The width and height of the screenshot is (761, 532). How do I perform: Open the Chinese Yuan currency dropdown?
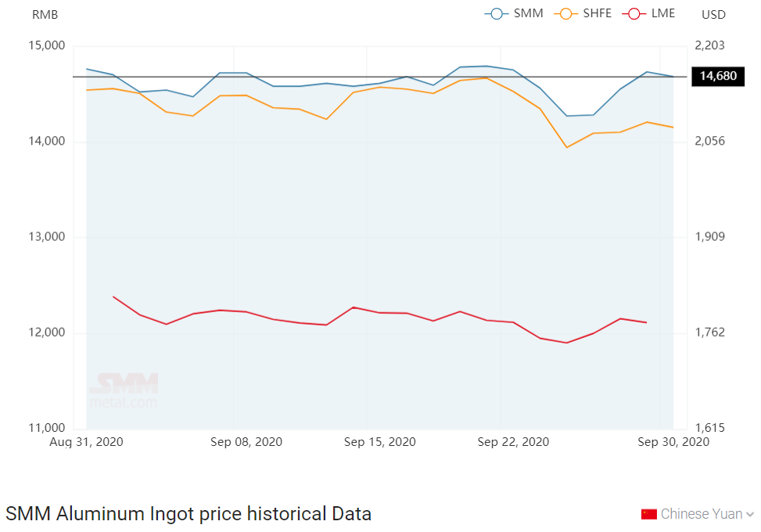[x=698, y=514]
